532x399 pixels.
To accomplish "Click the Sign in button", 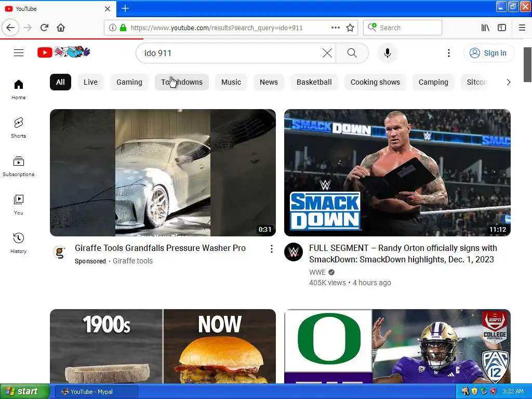I will tap(488, 53).
